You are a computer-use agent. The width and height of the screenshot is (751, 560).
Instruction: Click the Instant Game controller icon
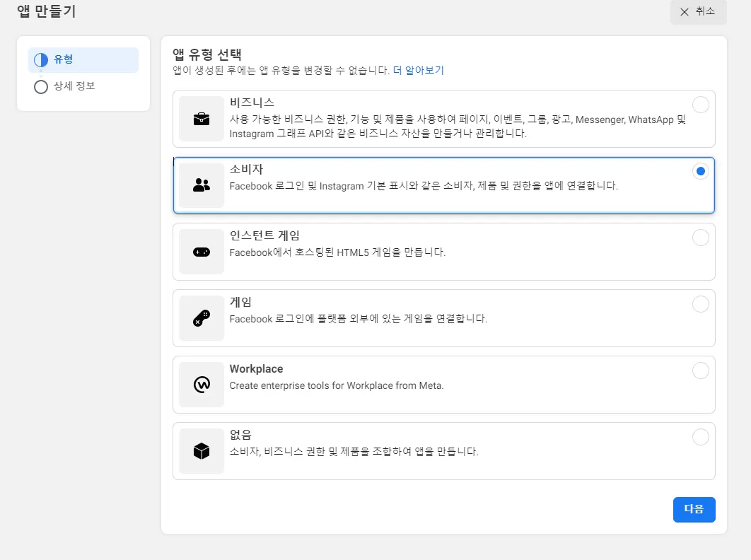coord(202,252)
